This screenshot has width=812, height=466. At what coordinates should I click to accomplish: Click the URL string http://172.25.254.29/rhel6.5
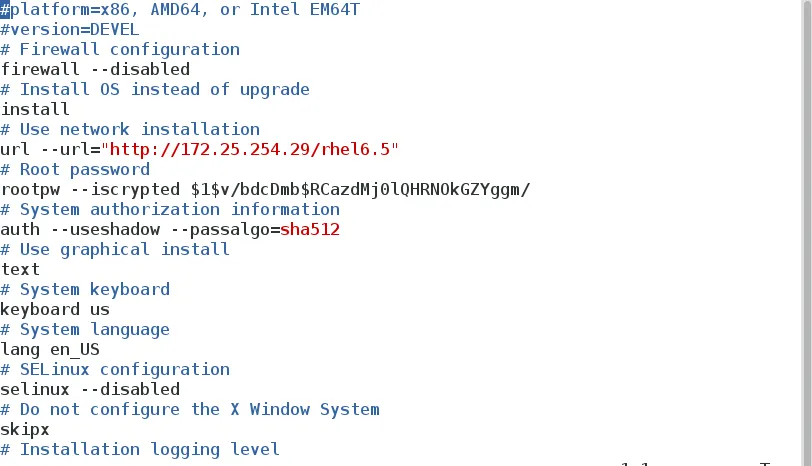pos(254,149)
